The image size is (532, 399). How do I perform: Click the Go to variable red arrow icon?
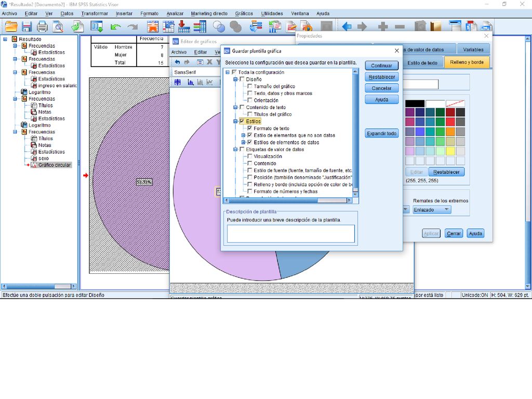coord(184,26)
